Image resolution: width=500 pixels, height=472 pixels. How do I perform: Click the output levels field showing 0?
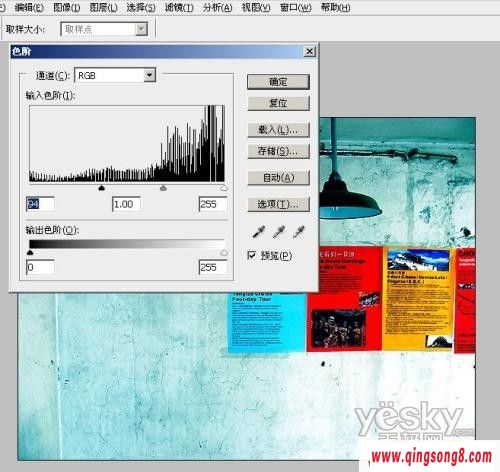tap(40, 267)
